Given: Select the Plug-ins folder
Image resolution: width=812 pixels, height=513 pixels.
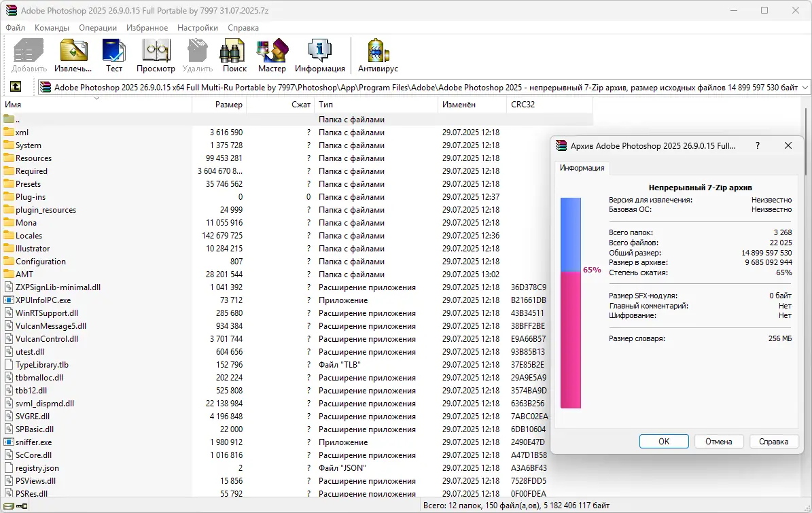Looking at the screenshot, I should tap(31, 196).
